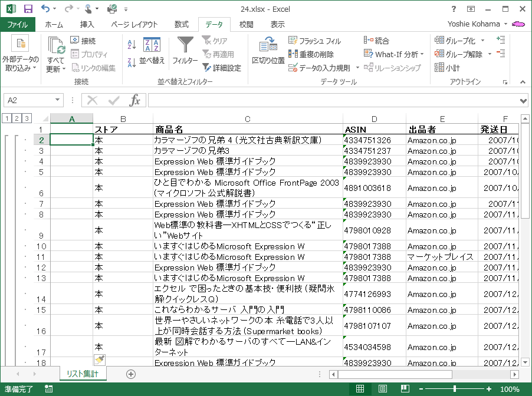Image resolution: width=532 pixels, height=396 pixels.
Task: Customize Quick Access Toolbar dropdown
Action: tap(126, 9)
